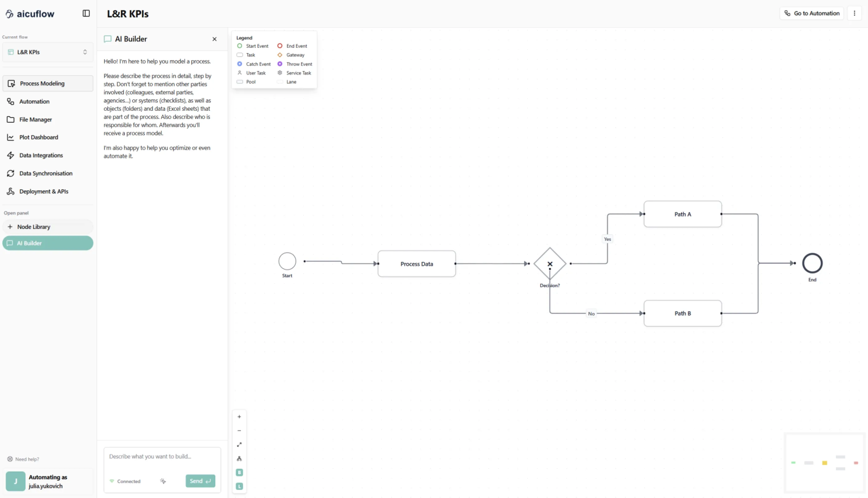Click the Decision? gateway label
This screenshot has width=868, height=498.
pos(550,286)
